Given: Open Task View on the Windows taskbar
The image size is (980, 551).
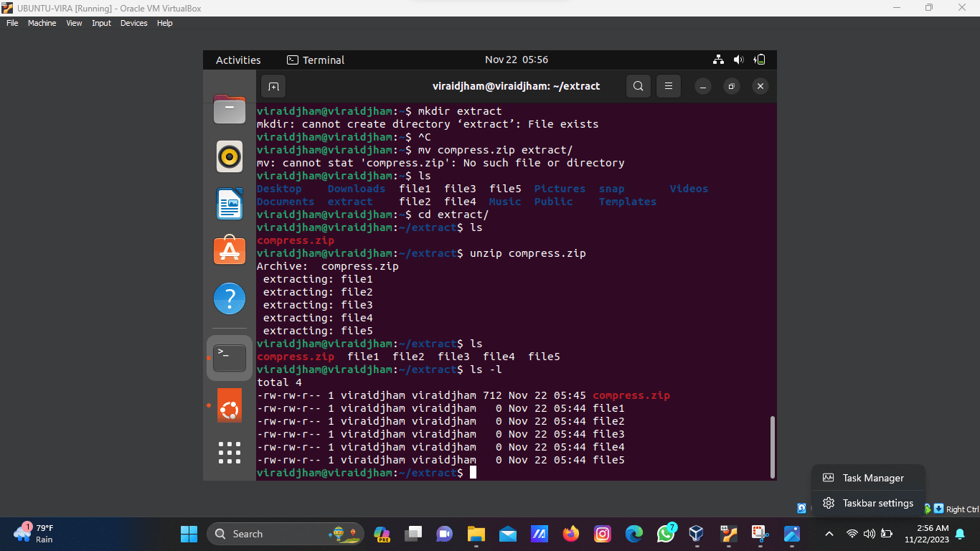Looking at the screenshot, I should [413, 534].
